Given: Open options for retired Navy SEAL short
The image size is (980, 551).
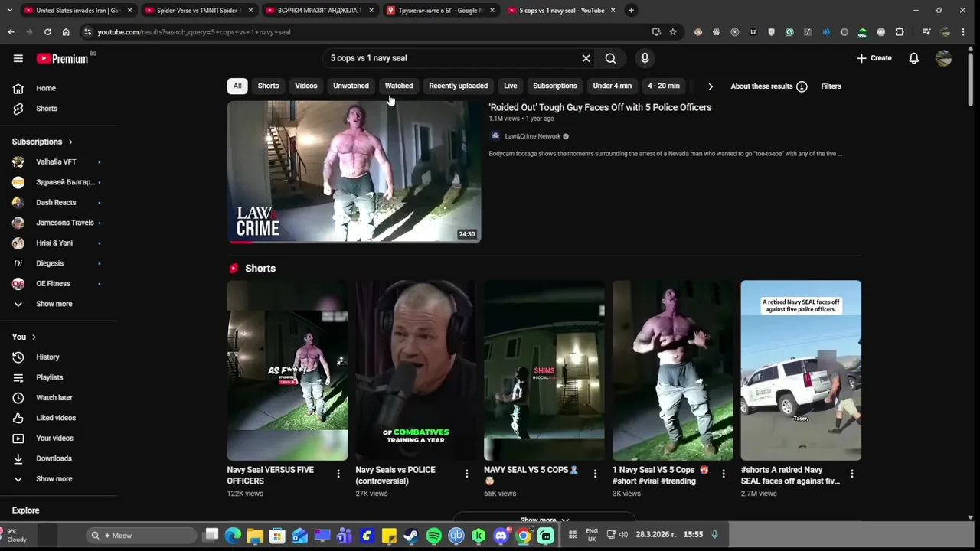Looking at the screenshot, I should 851,474.
